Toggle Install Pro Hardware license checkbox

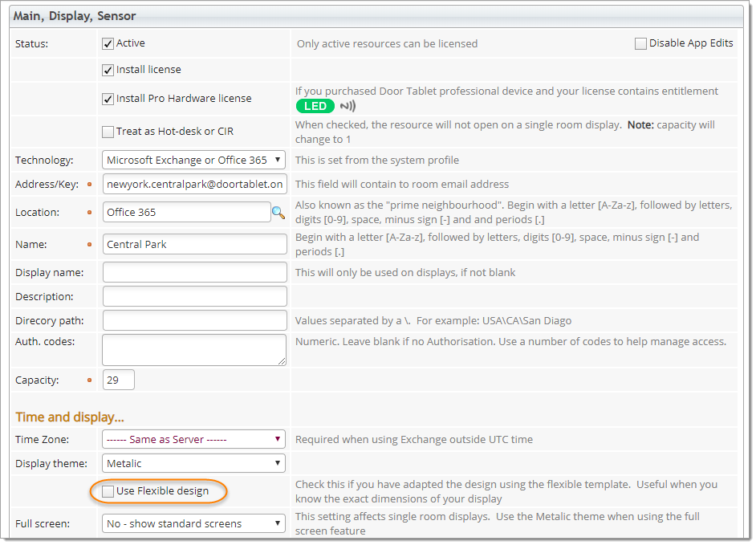tap(108, 99)
